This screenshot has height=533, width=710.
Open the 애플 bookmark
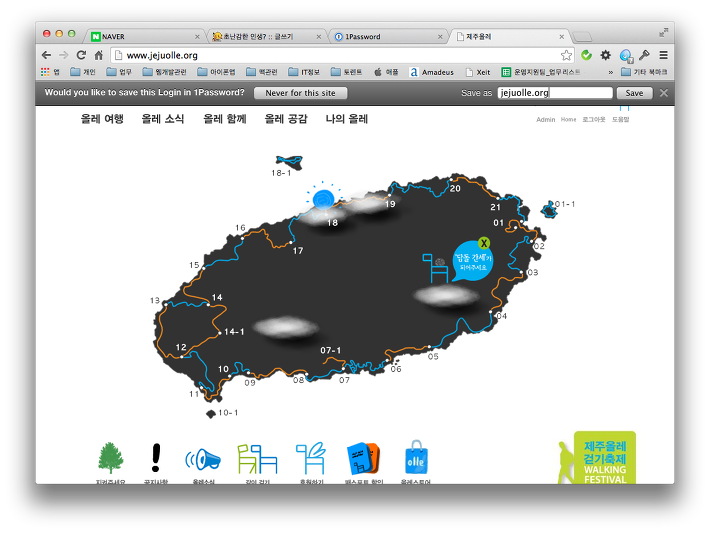coord(386,72)
